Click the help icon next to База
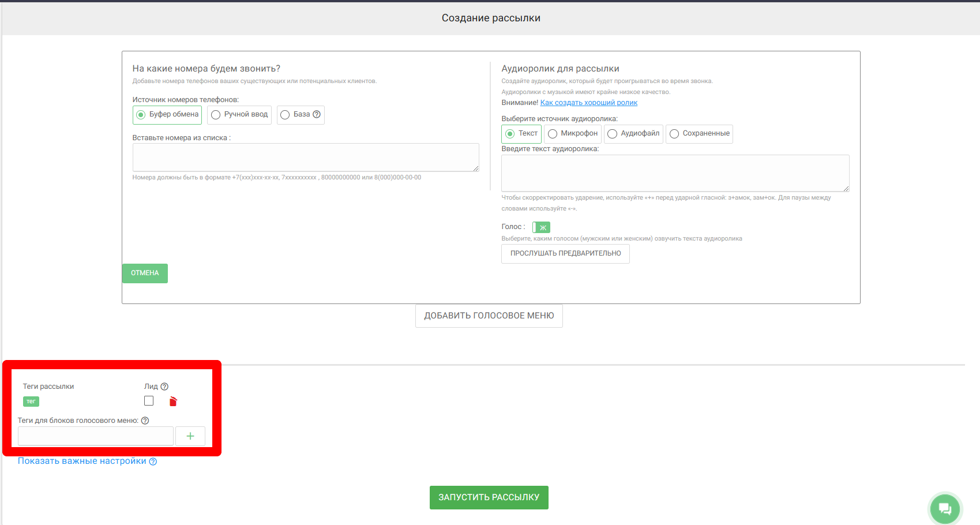 pyautogui.click(x=317, y=114)
